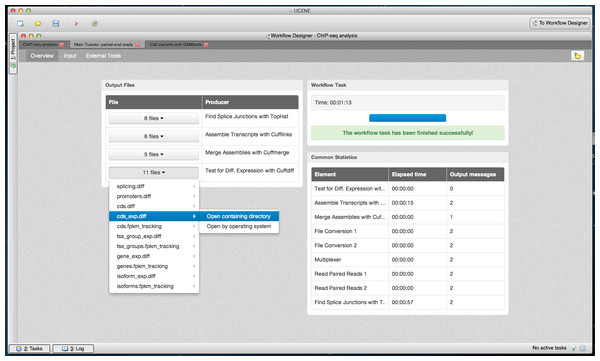Choose Open containing directory
The image size is (600, 361).
239,216
